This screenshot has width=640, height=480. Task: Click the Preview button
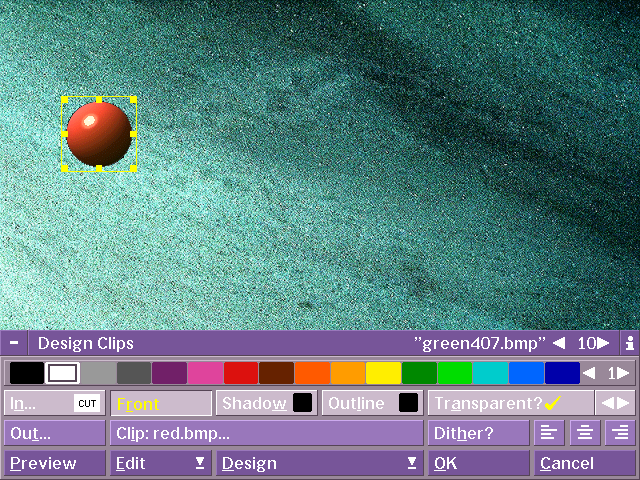[54, 463]
